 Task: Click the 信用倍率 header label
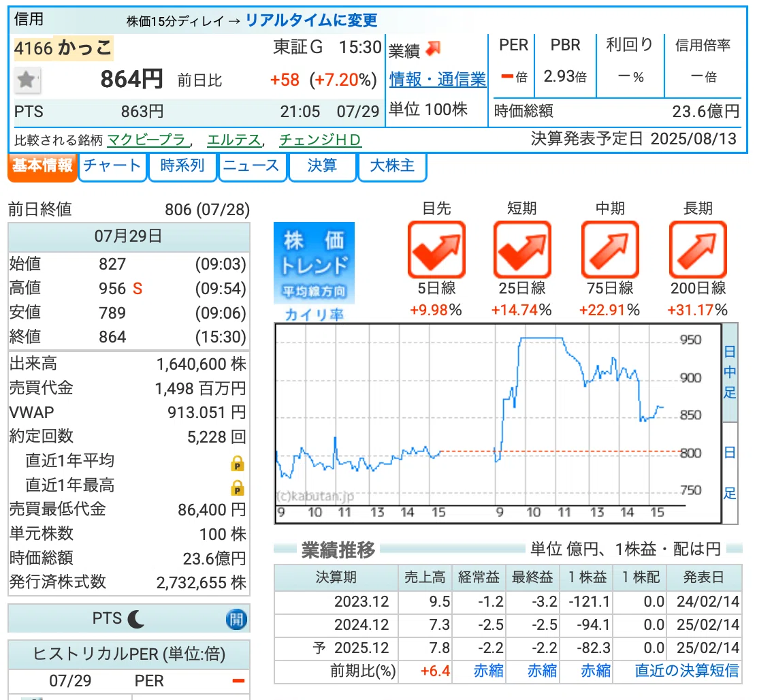703,46
